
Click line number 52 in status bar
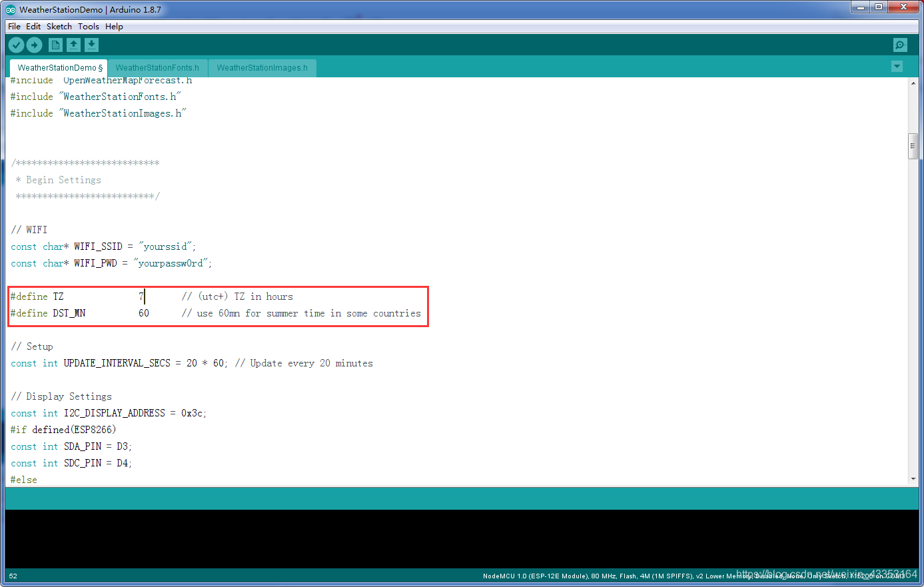pyautogui.click(x=13, y=576)
